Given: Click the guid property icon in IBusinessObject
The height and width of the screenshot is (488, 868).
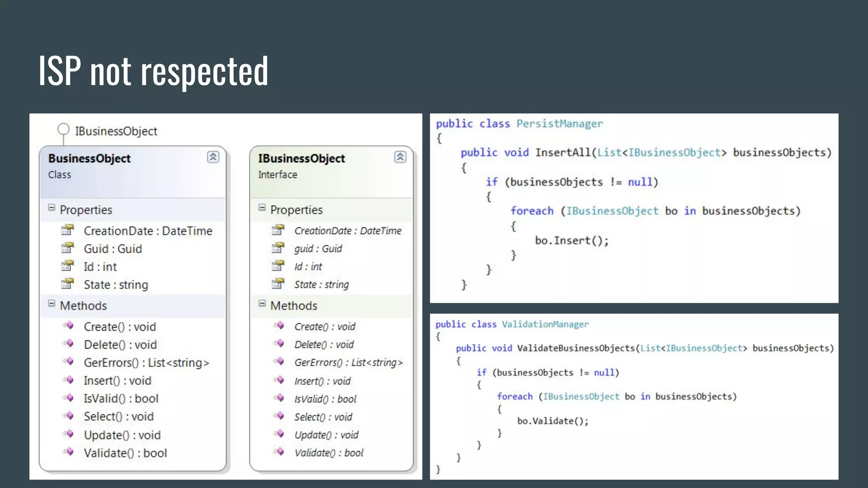Looking at the screenshot, I should (x=278, y=248).
